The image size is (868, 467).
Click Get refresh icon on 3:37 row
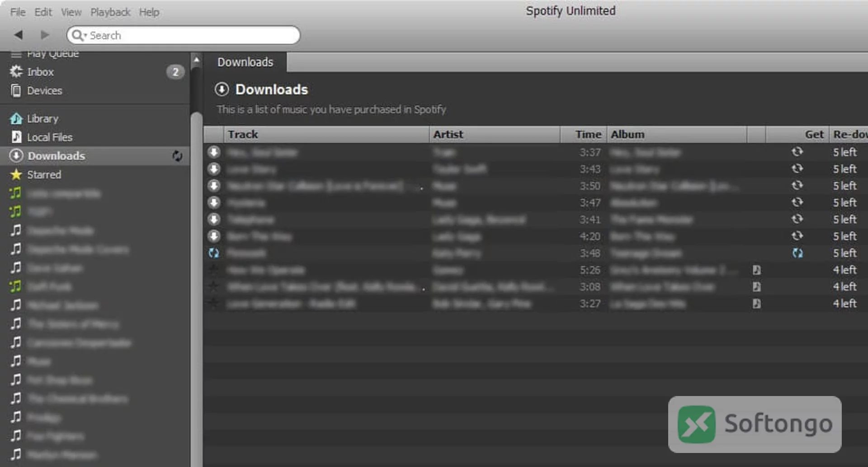coord(797,152)
